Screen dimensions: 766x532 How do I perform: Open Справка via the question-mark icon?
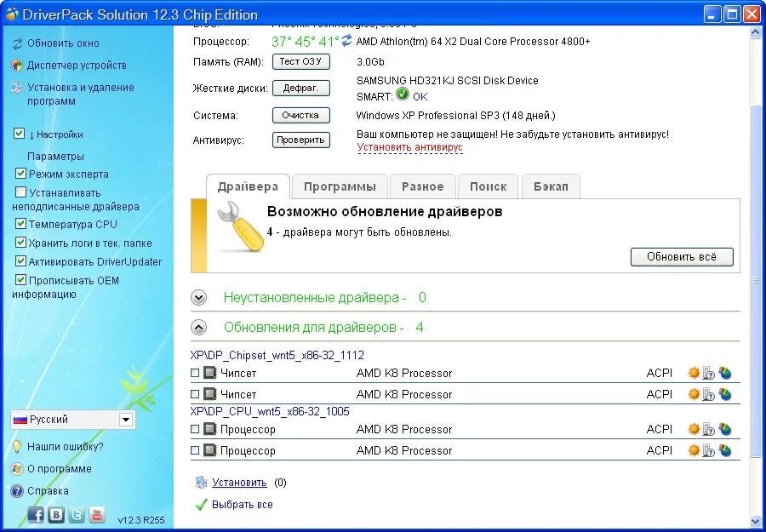click(x=17, y=491)
